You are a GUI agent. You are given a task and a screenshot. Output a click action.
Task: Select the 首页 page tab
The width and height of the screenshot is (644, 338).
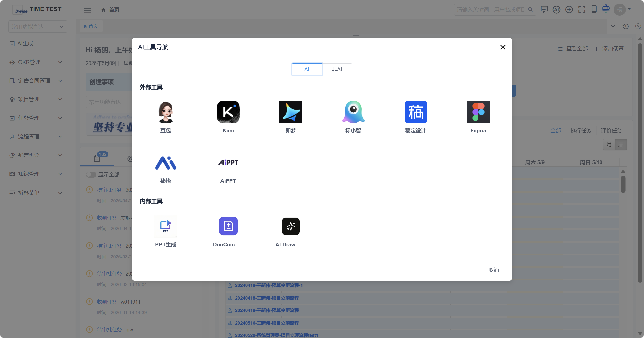91,26
